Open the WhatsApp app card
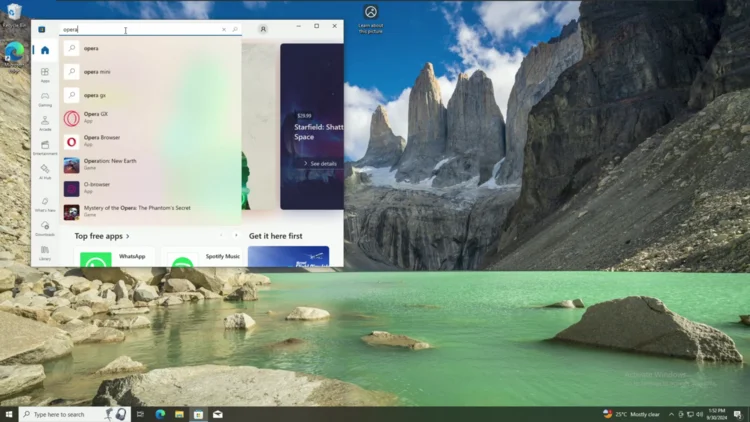Image resolution: width=750 pixels, height=422 pixels. [114, 257]
